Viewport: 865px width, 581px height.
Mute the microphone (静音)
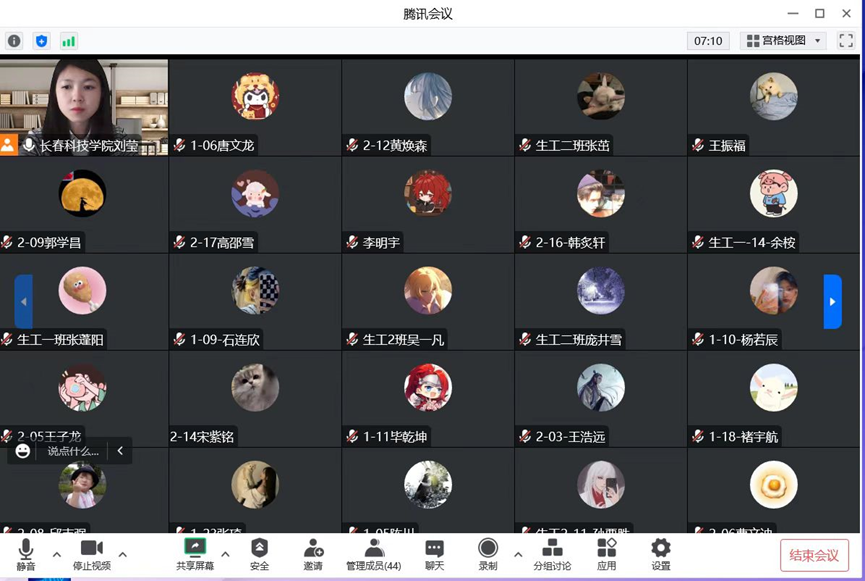(26, 554)
